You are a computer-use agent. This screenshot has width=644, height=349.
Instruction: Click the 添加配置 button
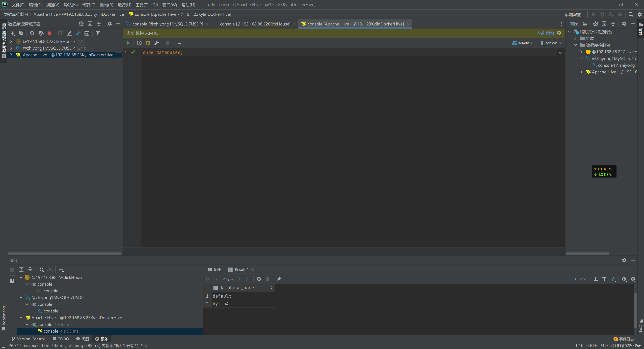tap(574, 14)
